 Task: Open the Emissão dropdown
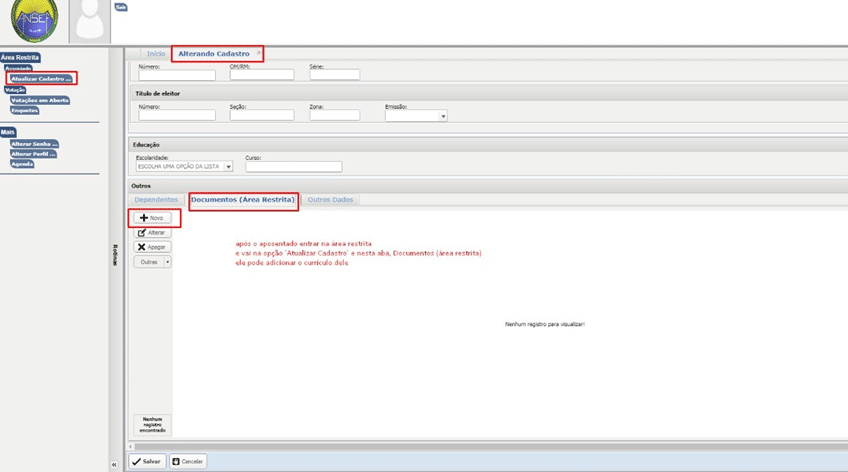[x=443, y=116]
